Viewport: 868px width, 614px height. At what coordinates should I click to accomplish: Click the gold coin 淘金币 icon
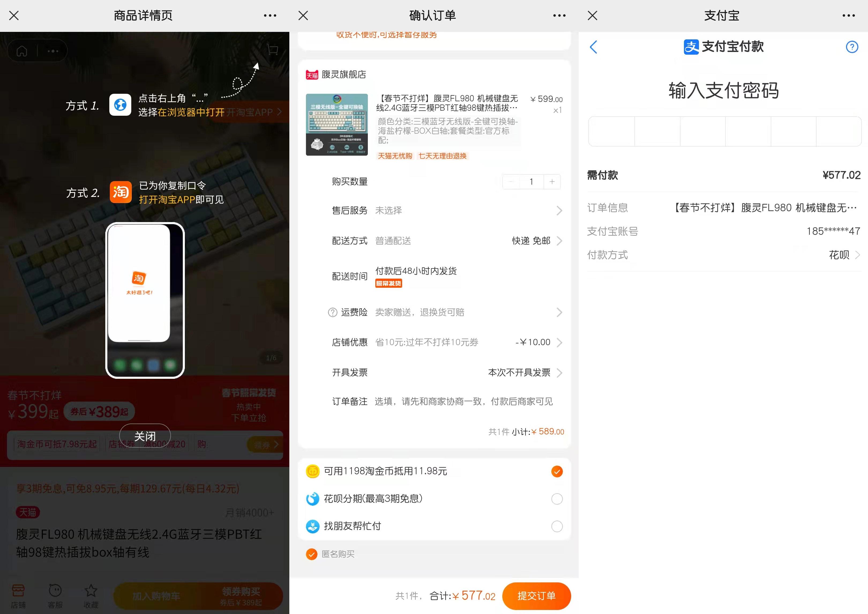[x=313, y=471]
